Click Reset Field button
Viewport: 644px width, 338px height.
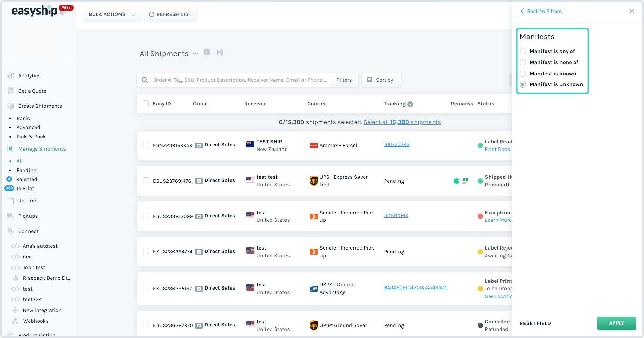535,323
